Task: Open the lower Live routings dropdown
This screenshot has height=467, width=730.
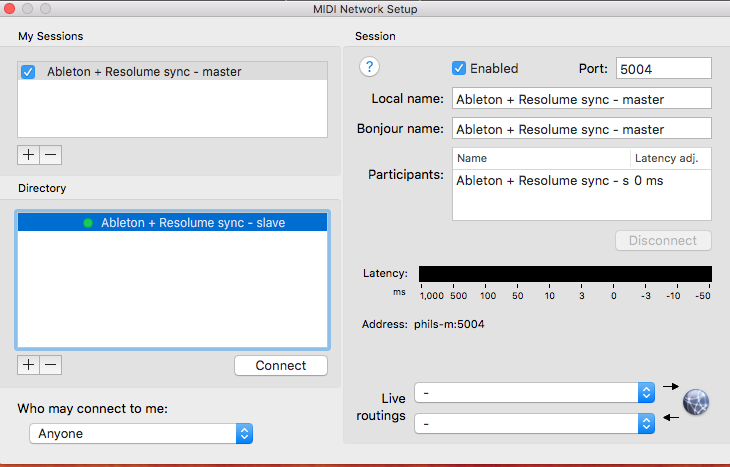Action: [x=534, y=424]
